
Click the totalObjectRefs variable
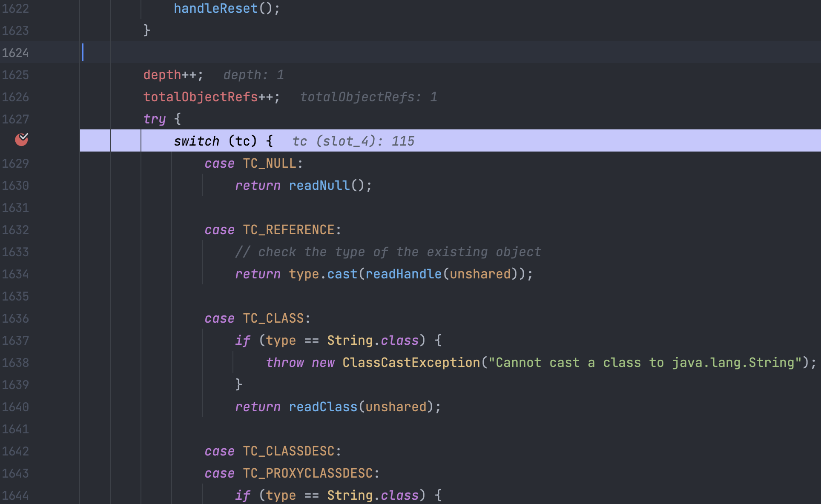tap(200, 97)
